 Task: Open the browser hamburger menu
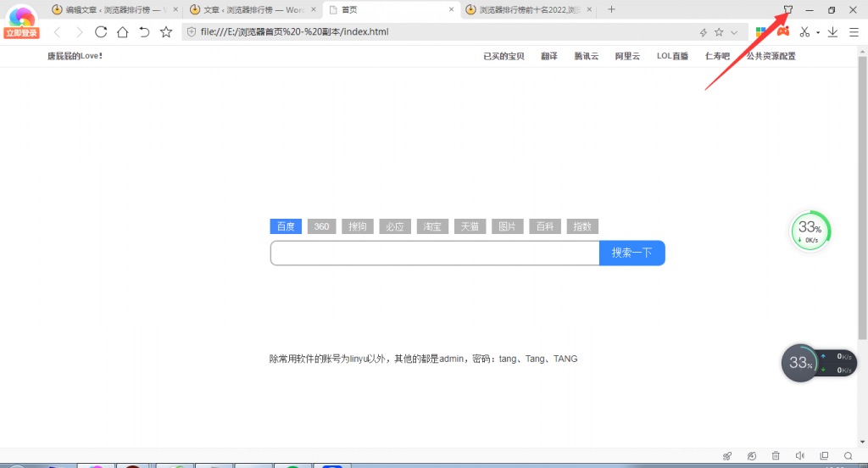854,32
